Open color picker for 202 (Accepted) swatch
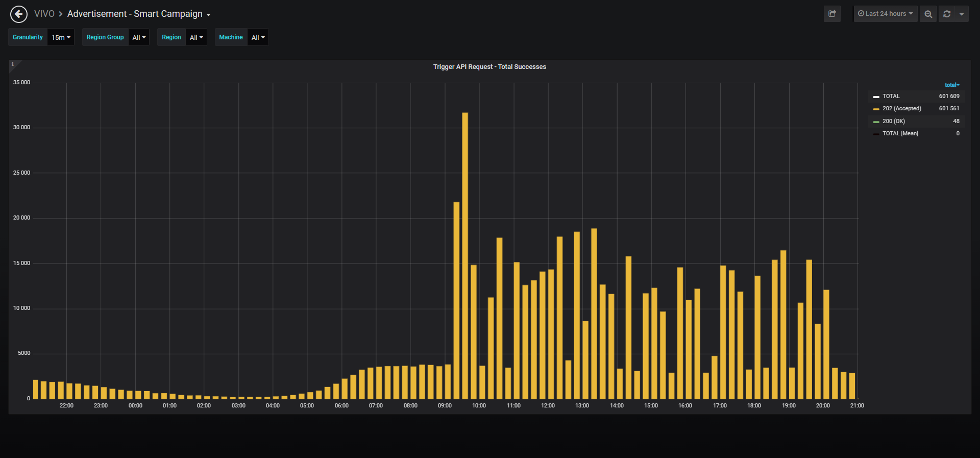Screen dimensions: 980x458 click(x=876, y=109)
